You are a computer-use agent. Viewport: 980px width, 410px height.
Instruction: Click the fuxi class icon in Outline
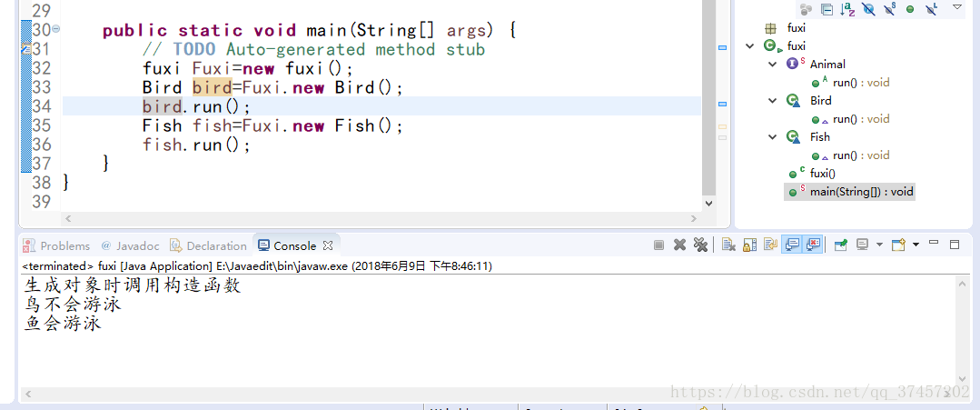point(770,46)
